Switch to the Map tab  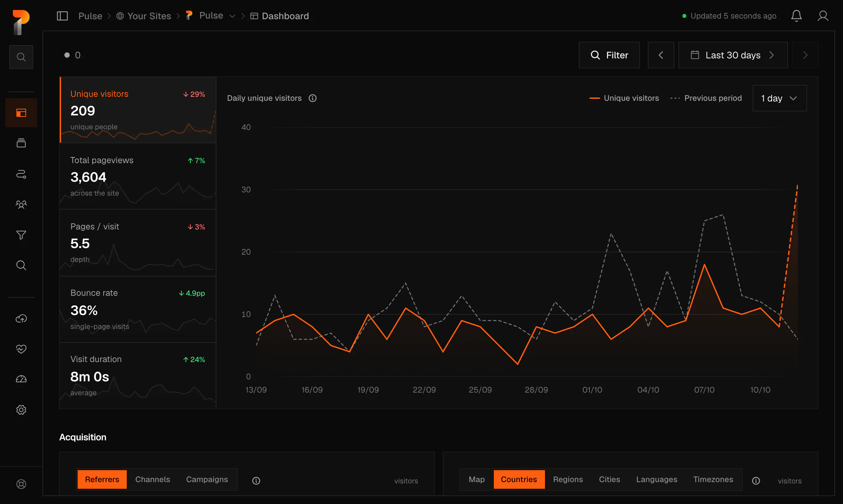[x=477, y=479]
